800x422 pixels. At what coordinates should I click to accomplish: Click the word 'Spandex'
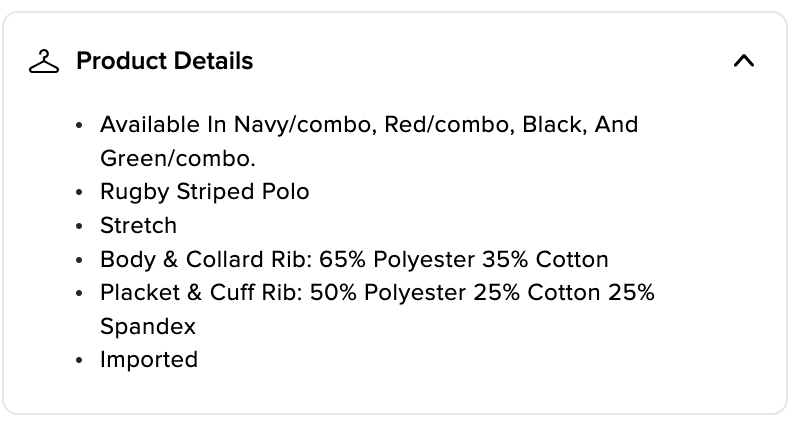pyautogui.click(x=147, y=326)
